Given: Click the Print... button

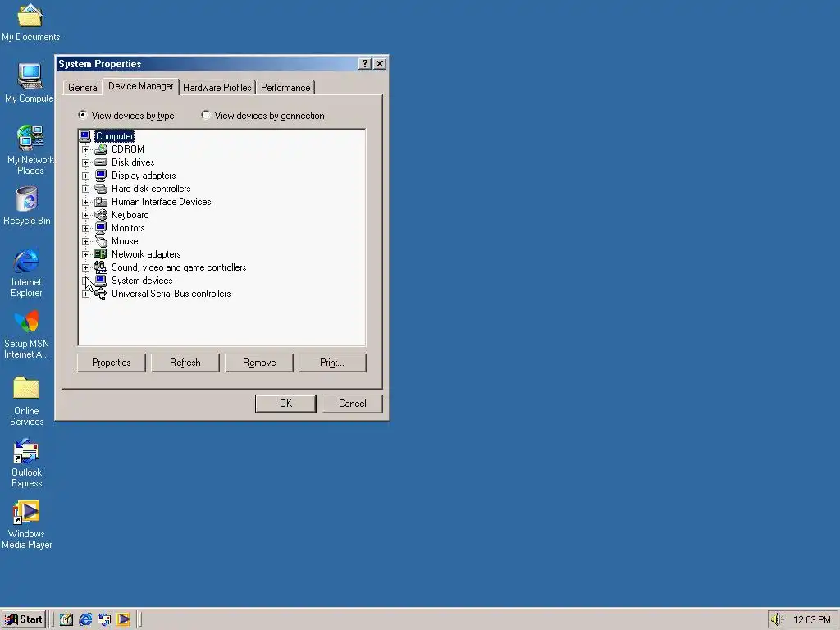Looking at the screenshot, I should pos(332,363).
